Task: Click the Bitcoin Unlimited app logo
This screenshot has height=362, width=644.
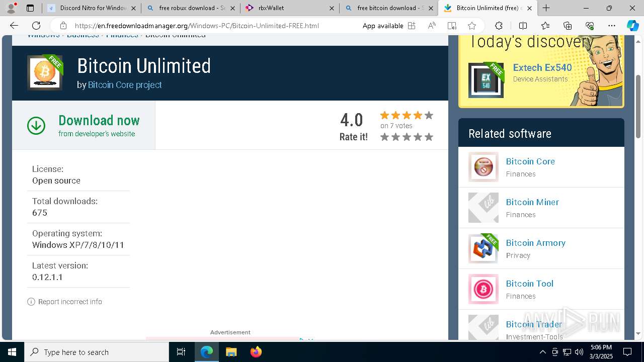Action: pyautogui.click(x=45, y=72)
